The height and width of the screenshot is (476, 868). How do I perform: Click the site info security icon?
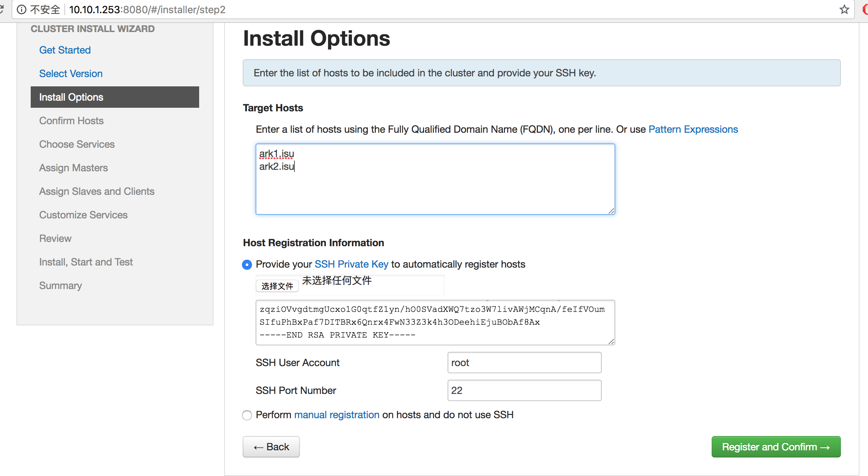click(x=22, y=10)
